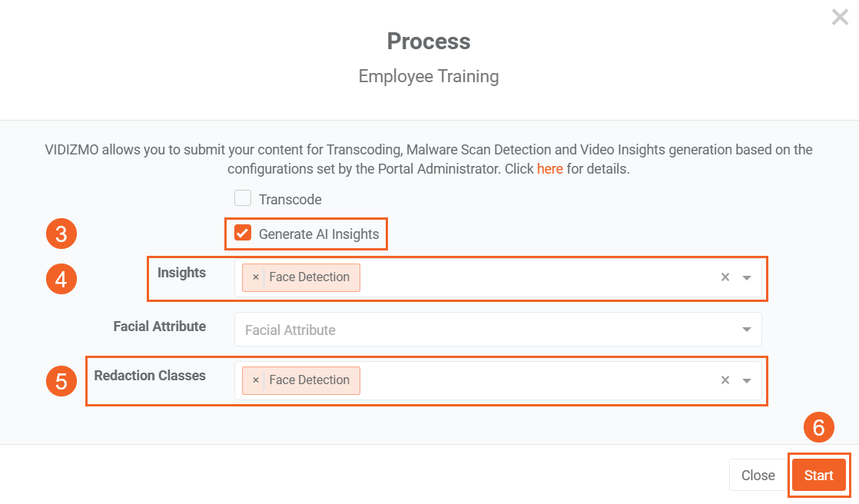Remove Face Detection tag from Redaction Classes
This screenshot has width=859, height=504.
pyautogui.click(x=255, y=380)
